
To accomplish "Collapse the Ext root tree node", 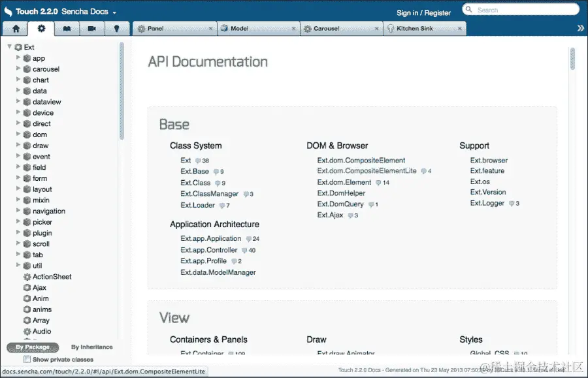I will [x=9, y=46].
